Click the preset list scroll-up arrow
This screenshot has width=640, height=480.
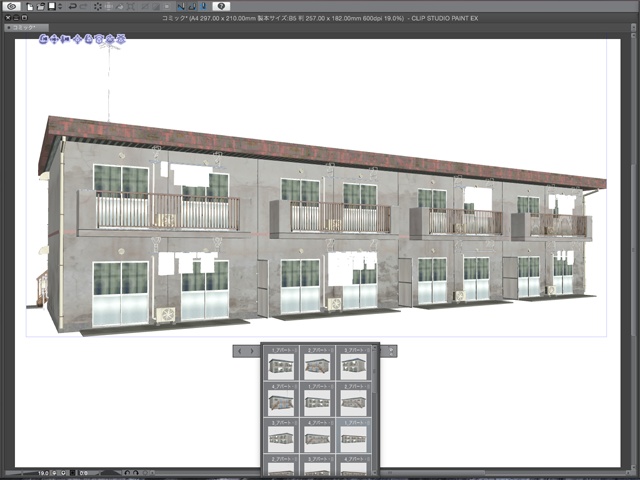pos(374,349)
